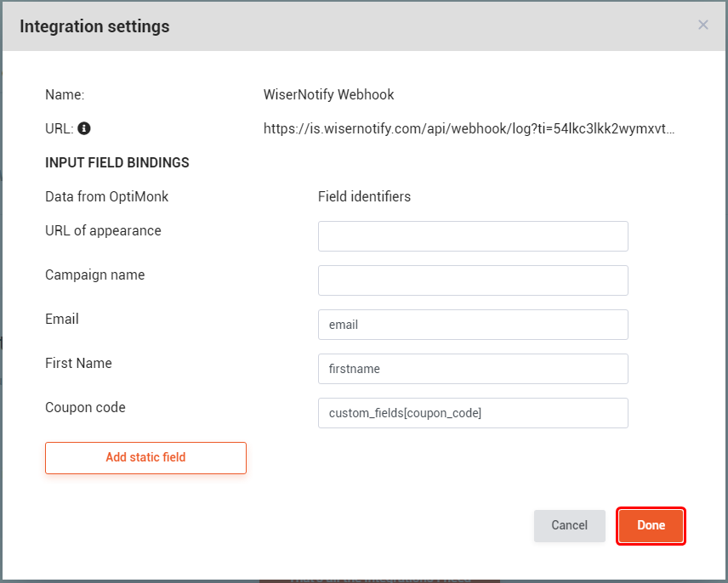Click the 'INPUT FIELD BINDINGS' heading
Image resolution: width=728 pixels, height=583 pixels.
pyautogui.click(x=117, y=162)
